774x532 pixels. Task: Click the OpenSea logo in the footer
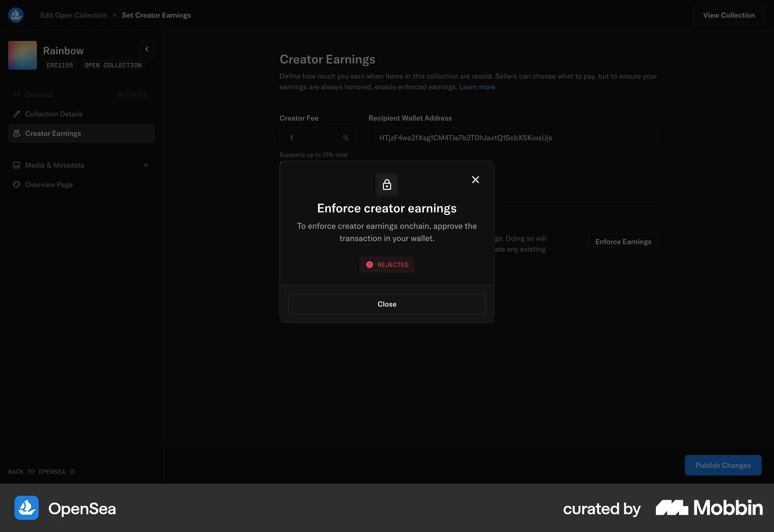pos(26,508)
